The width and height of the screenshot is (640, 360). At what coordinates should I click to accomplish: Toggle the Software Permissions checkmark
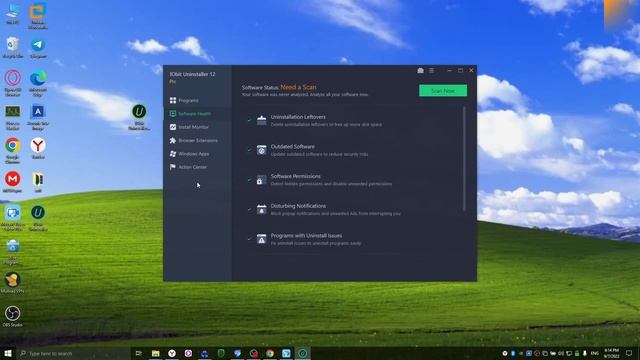pos(249,180)
